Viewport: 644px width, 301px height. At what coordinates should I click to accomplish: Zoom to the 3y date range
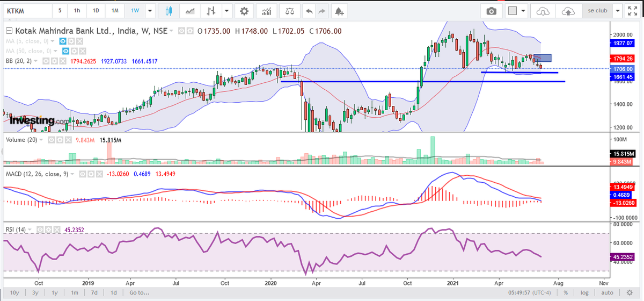pyautogui.click(x=34, y=292)
